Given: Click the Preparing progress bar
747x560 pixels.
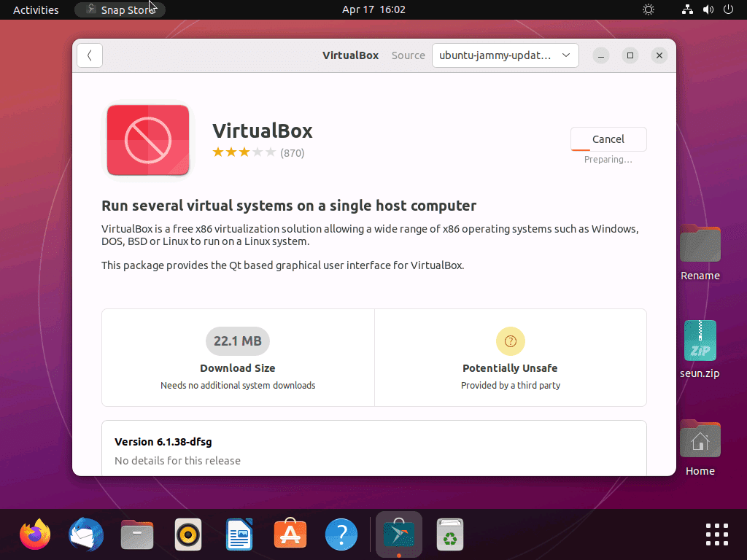Looking at the screenshot, I should point(608,150).
